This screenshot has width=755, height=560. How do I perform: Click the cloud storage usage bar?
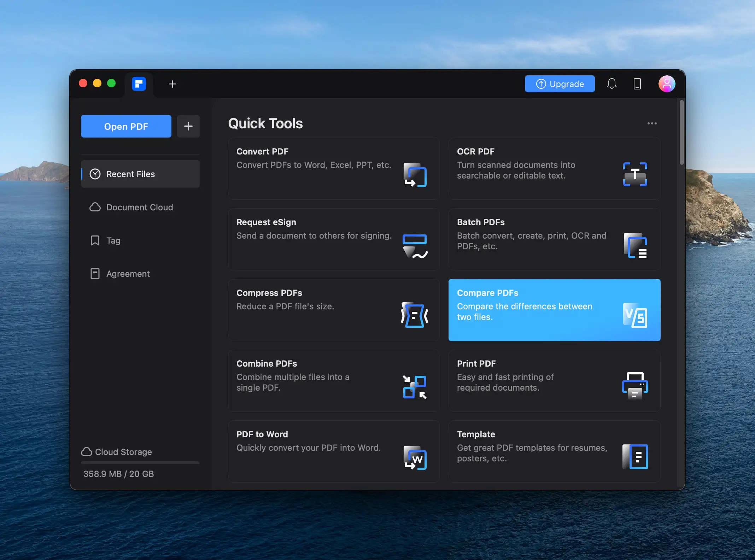tap(140, 462)
